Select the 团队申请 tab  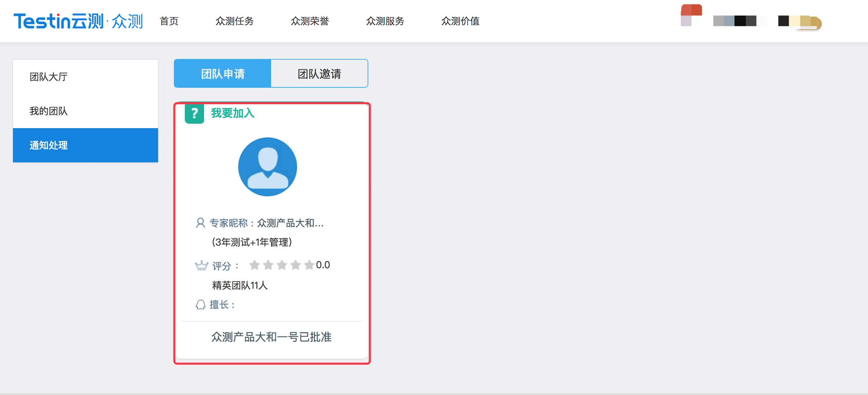point(222,73)
